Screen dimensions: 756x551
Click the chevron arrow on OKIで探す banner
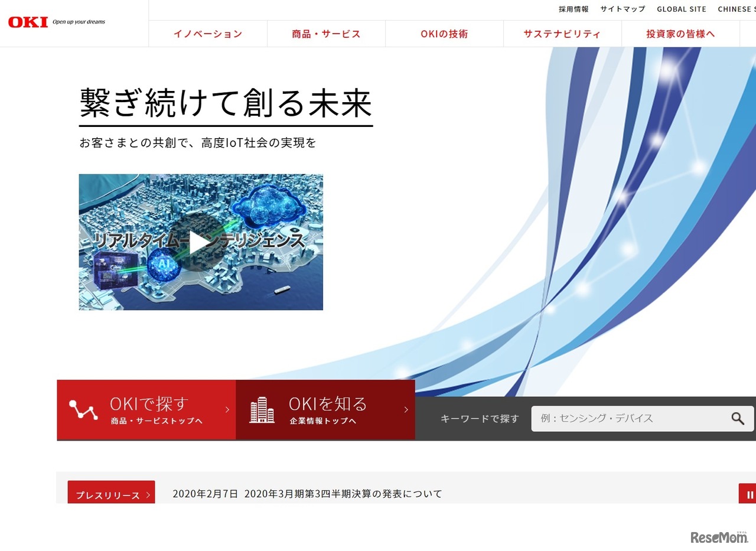pyautogui.click(x=227, y=410)
